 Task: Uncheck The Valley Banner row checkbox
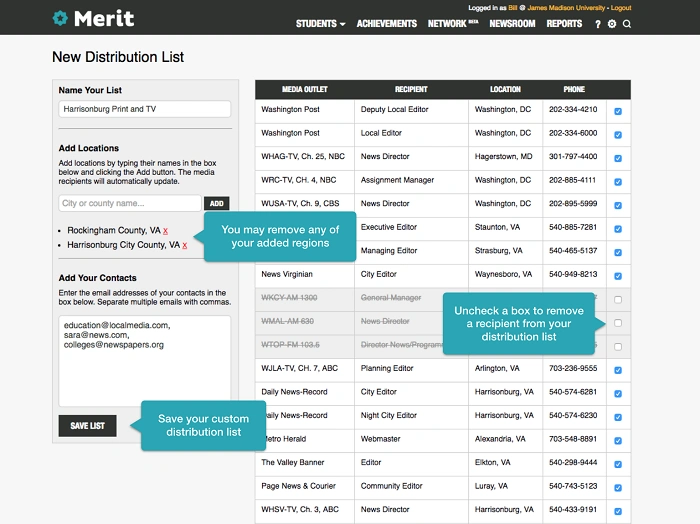click(618, 464)
